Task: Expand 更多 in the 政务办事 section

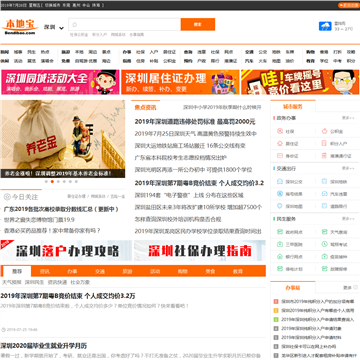Action: (348, 118)
